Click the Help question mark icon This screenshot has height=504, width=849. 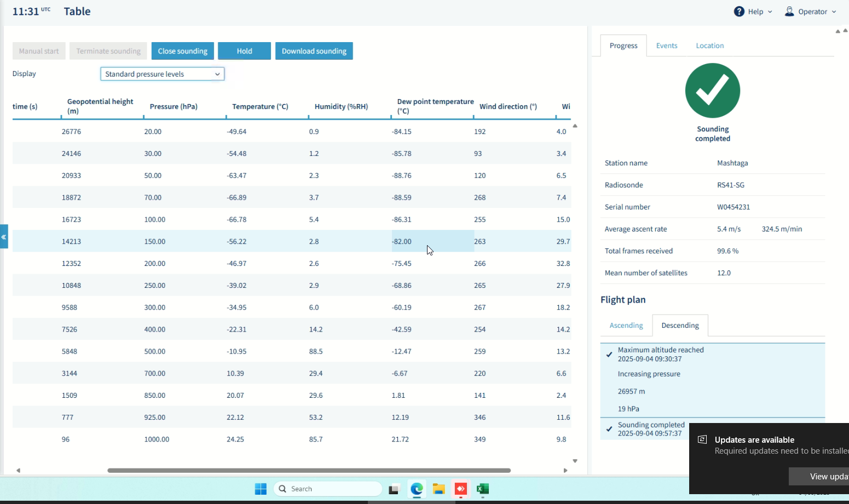pyautogui.click(x=739, y=11)
